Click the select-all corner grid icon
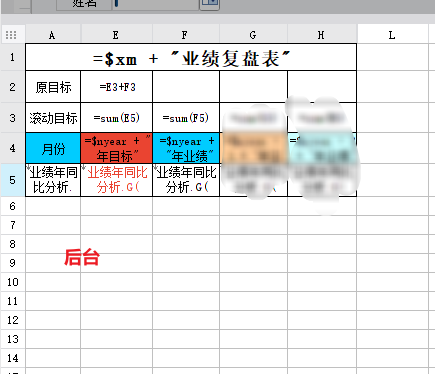The image size is (435, 374). 11,35
